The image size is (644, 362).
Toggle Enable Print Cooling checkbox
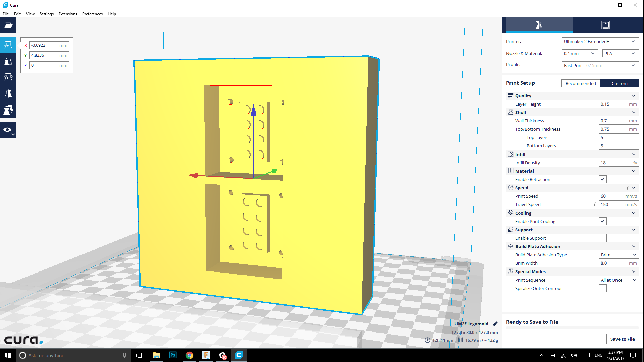click(603, 221)
